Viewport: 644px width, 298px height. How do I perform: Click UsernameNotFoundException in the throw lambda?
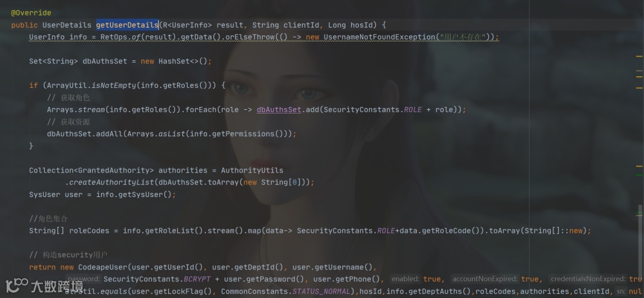tap(379, 38)
